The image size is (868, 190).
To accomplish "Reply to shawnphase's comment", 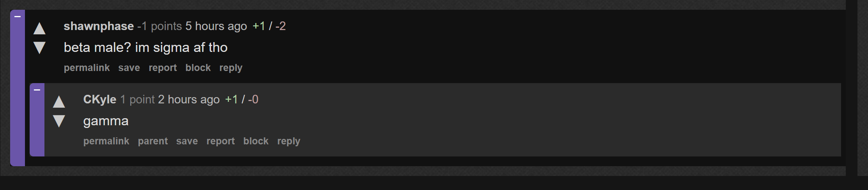I will coord(231,68).
